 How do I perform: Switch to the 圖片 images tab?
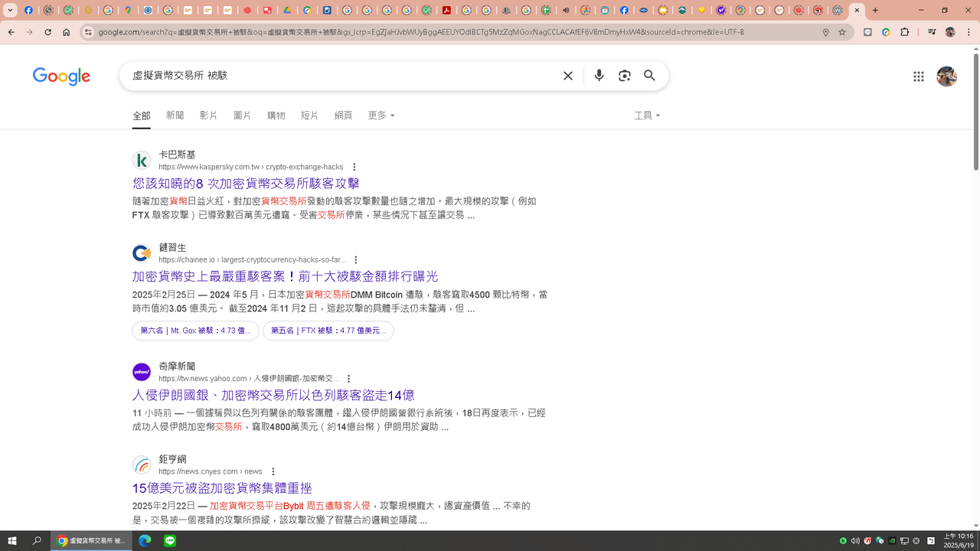(242, 116)
